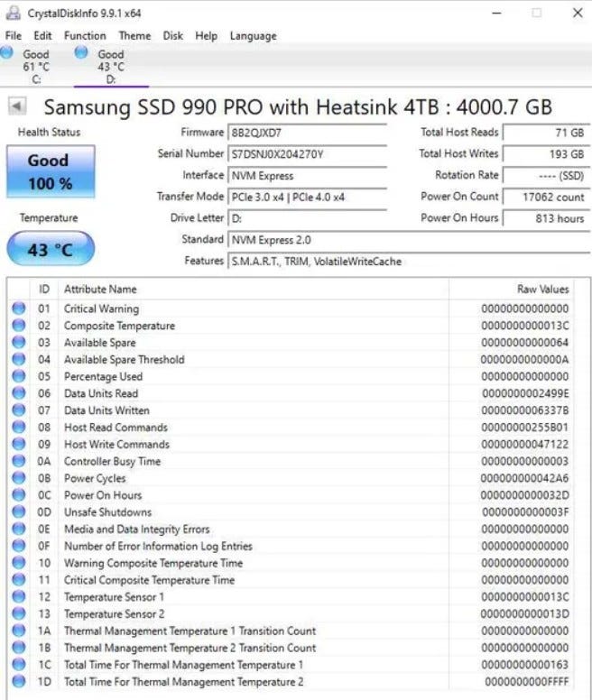This screenshot has width=592, height=700.
Task: Minimize the CrystalDiskInfo window
Action: (x=496, y=13)
